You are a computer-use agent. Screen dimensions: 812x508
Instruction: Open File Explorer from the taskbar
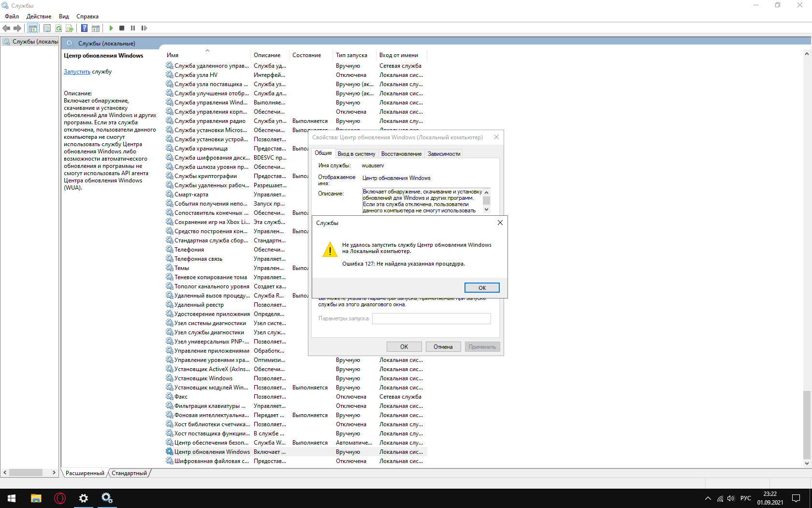click(36, 498)
